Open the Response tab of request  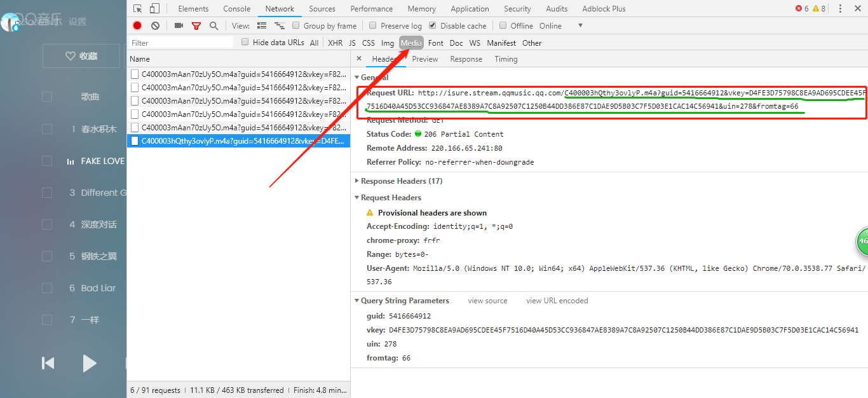(466, 59)
